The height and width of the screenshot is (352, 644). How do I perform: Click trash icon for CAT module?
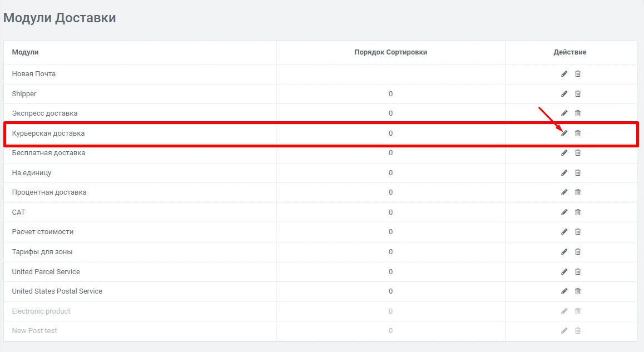(578, 212)
